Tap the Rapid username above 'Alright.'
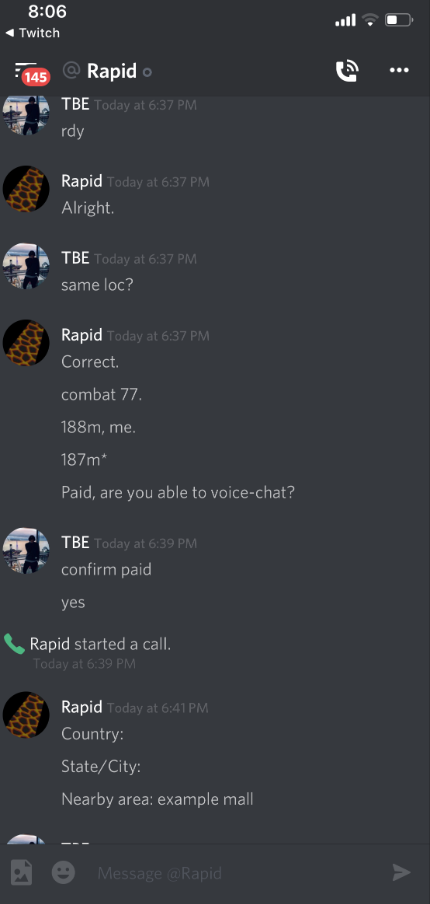Image resolution: width=430 pixels, height=904 pixels. point(82,181)
